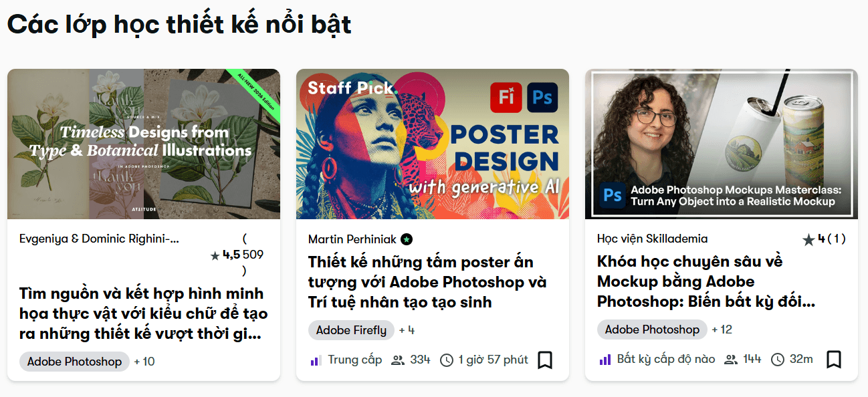The width and height of the screenshot is (868, 397).
Task: Bookmark the Photoshop Mockups Masterclass
Action: pyautogui.click(x=833, y=360)
